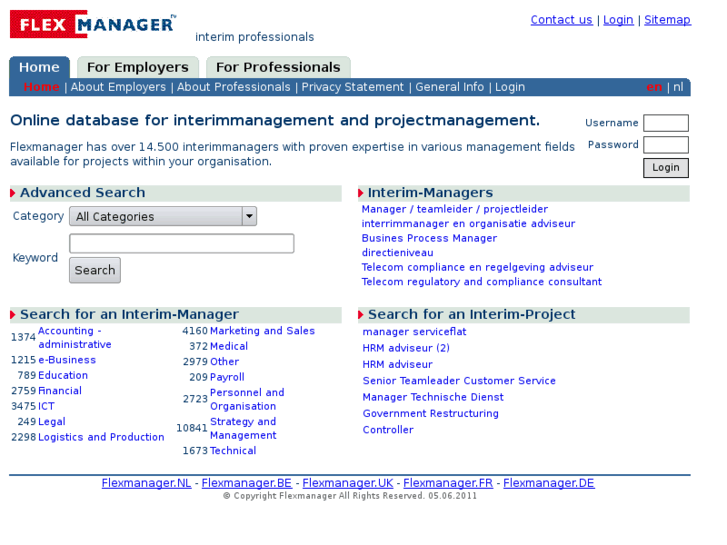Visit Flexmanager.DE footer link
The image size is (727, 545).
pos(549,483)
